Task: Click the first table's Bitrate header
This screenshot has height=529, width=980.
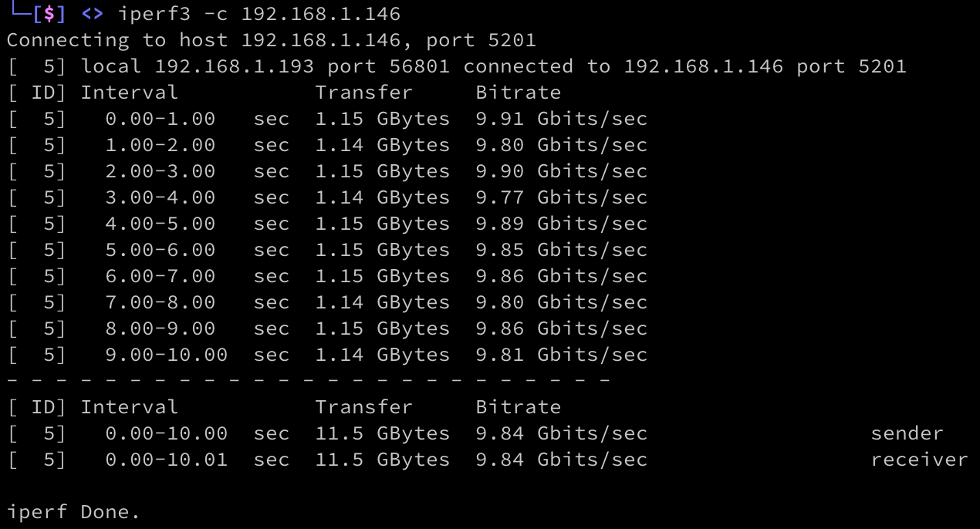Action: [x=519, y=93]
